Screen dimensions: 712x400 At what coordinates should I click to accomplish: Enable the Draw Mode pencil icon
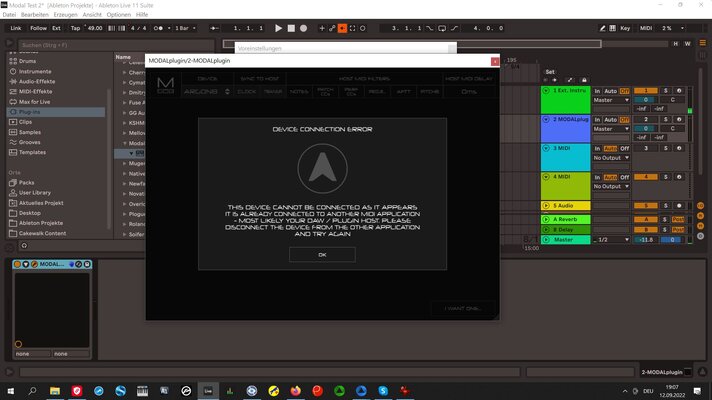pos(602,28)
